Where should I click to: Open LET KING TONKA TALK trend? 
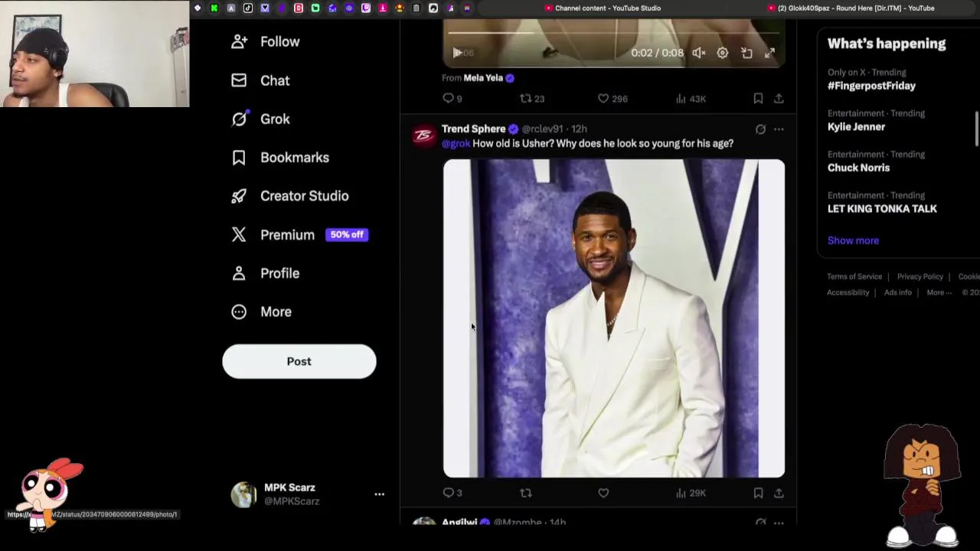[x=882, y=209]
